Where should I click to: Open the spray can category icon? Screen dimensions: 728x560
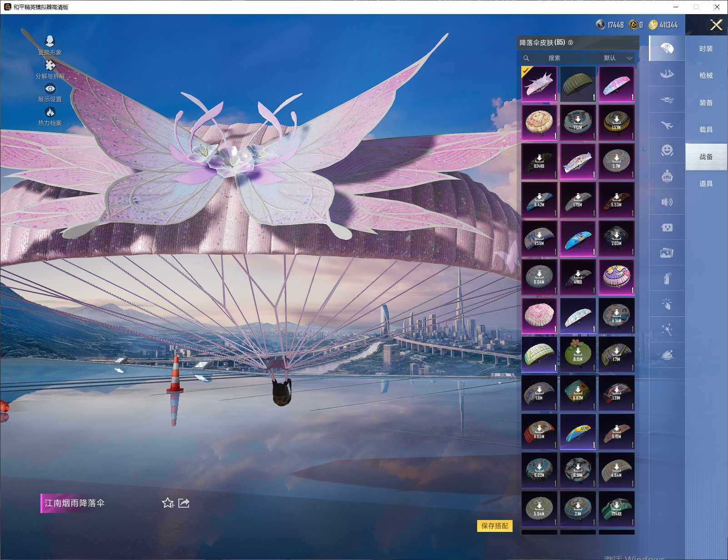click(x=667, y=278)
